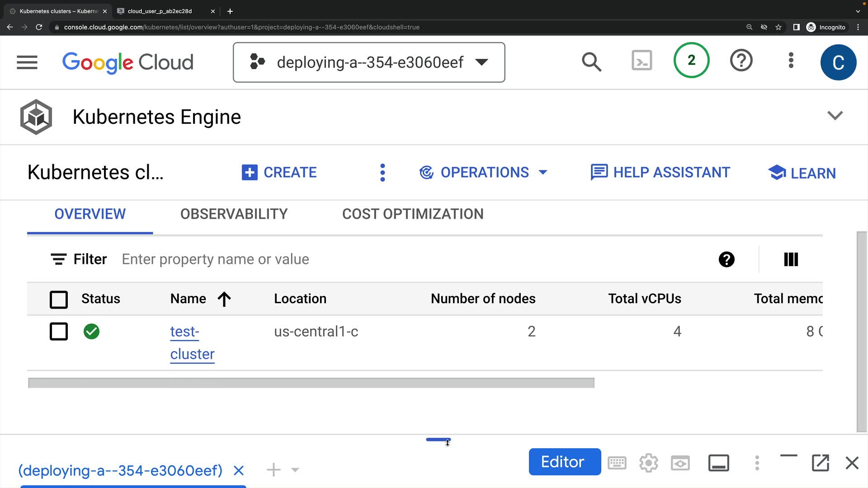Open column display options icon
Image resolution: width=868 pixels, height=488 pixels.
(x=791, y=259)
